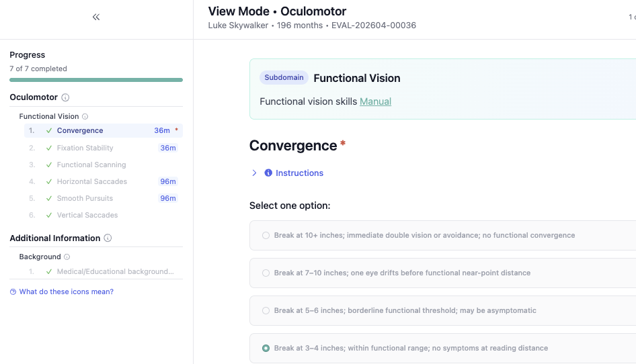
Task: Select 'Break at 5–6 inches' radio option
Action: click(266, 311)
